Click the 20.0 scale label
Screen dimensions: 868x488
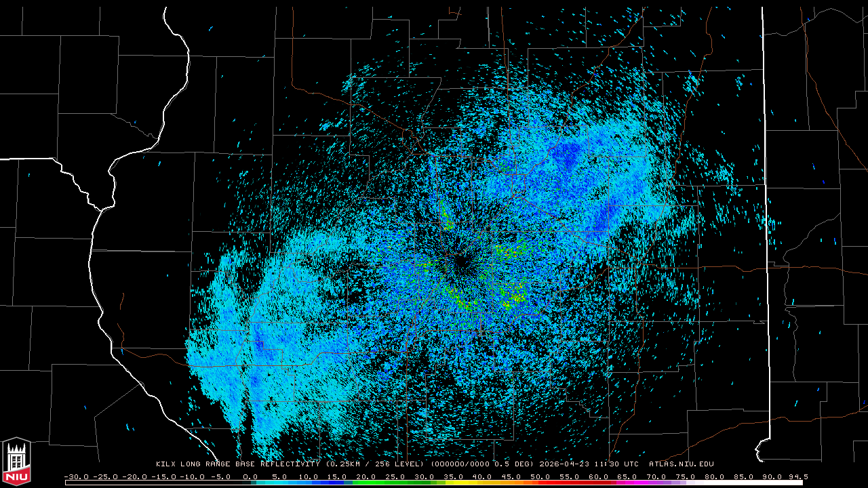[366, 476]
